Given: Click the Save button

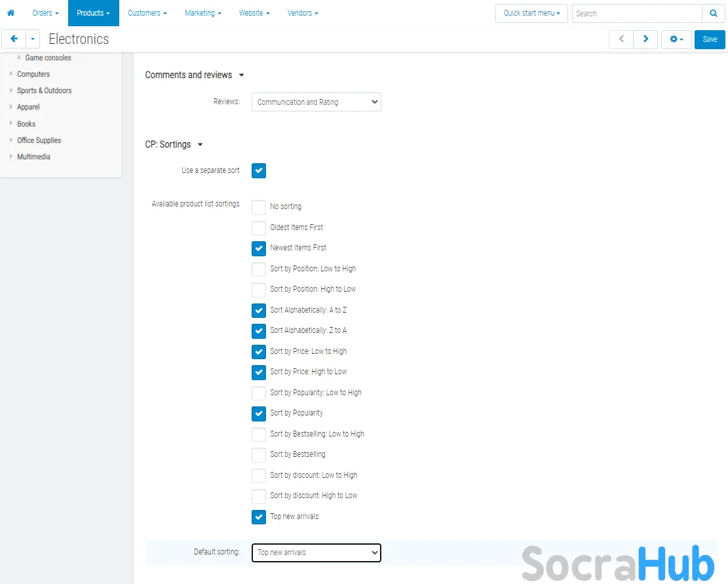Looking at the screenshot, I should click(x=710, y=39).
